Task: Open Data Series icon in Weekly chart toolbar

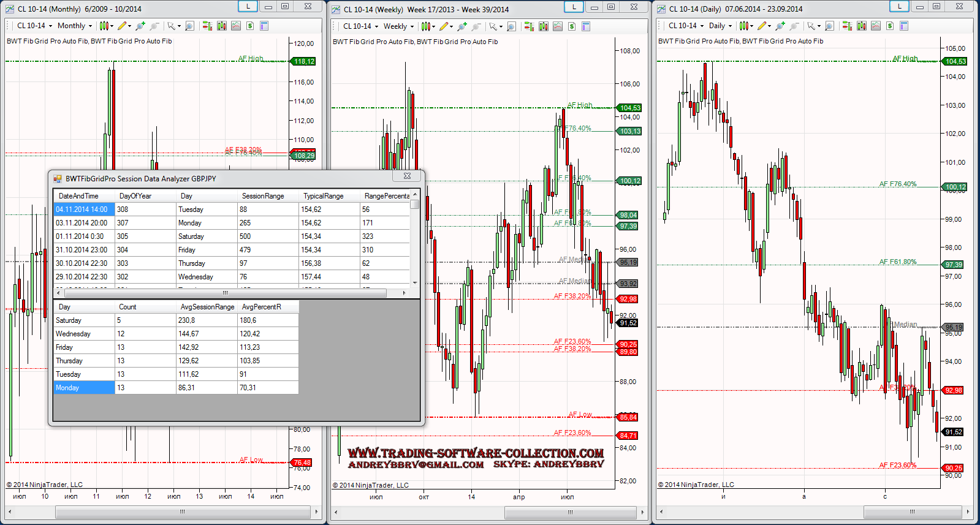Action: pos(543,26)
